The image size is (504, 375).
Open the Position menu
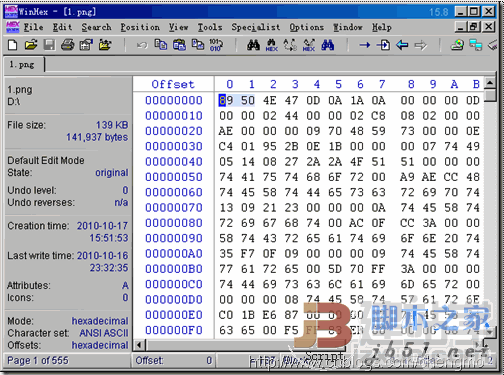pos(140,27)
